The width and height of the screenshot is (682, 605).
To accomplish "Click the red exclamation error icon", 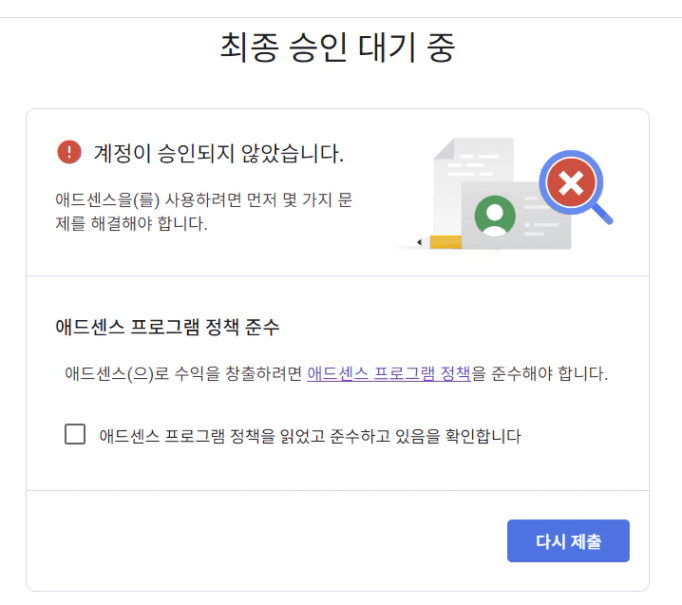I will pos(69,152).
